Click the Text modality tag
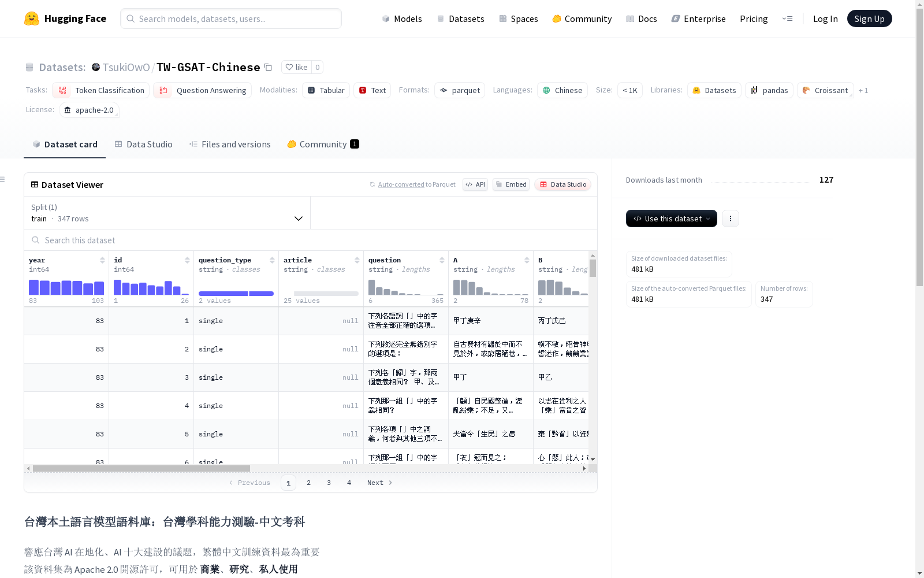Viewport: 924px width, 578px height. tap(372, 90)
